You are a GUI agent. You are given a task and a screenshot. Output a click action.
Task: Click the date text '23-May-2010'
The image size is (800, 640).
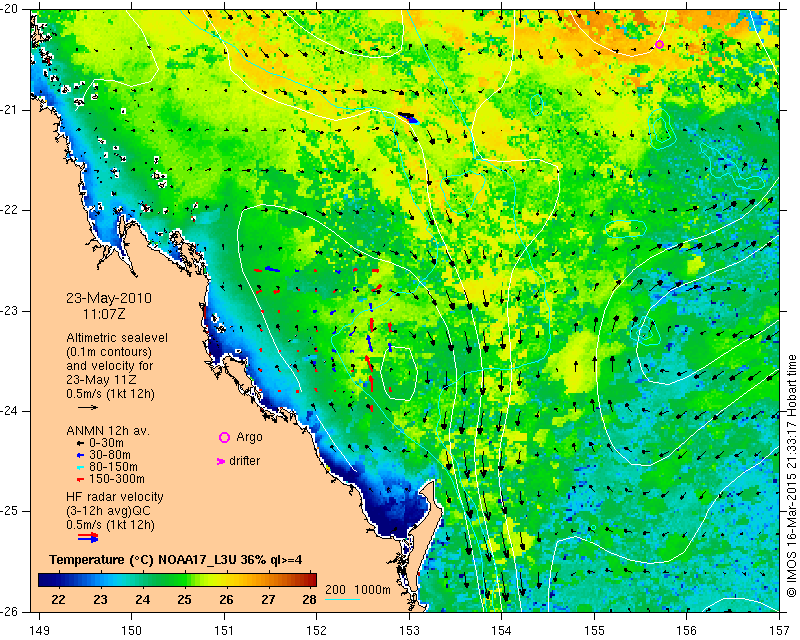click(109, 298)
